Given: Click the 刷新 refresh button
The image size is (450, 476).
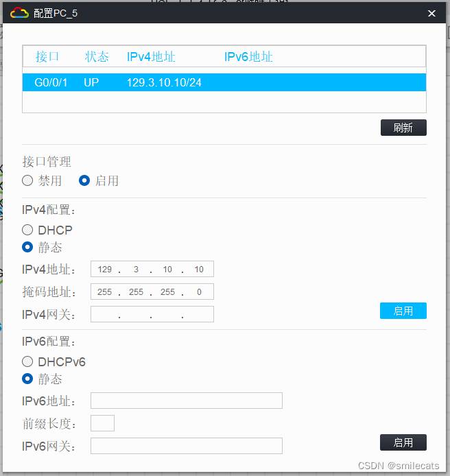Looking at the screenshot, I should coord(403,128).
